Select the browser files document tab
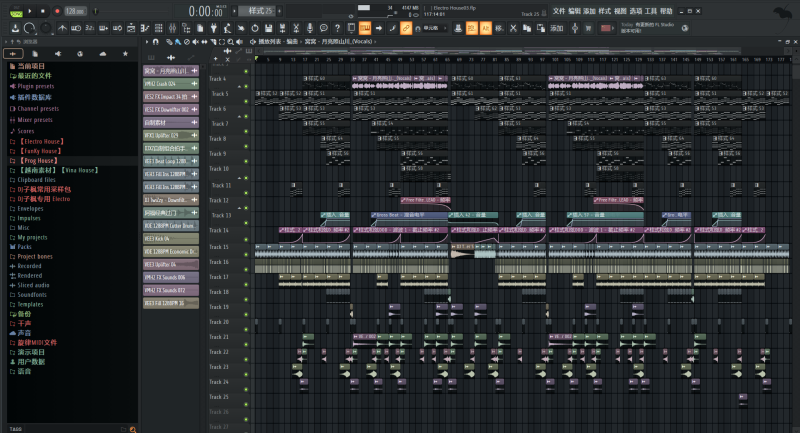The image size is (800, 433). [x=35, y=53]
